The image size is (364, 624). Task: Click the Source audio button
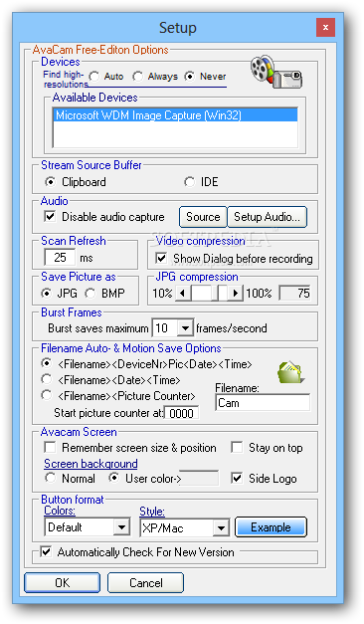coord(203,217)
